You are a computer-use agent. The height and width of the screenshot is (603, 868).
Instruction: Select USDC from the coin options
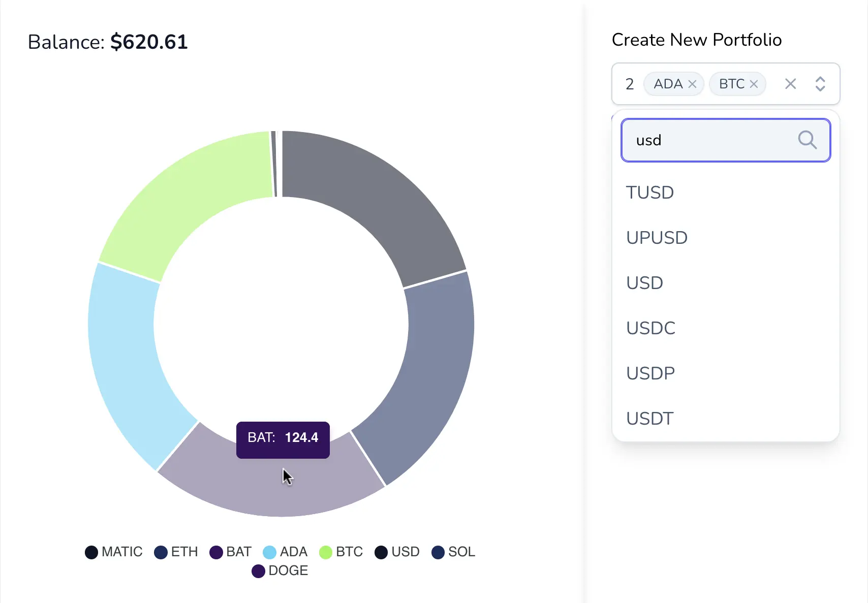point(650,328)
